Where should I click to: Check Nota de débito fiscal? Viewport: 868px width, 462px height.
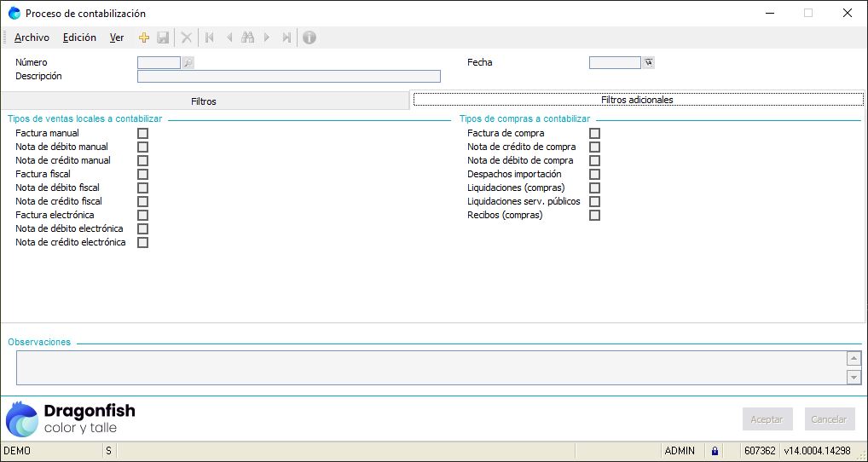click(x=143, y=188)
